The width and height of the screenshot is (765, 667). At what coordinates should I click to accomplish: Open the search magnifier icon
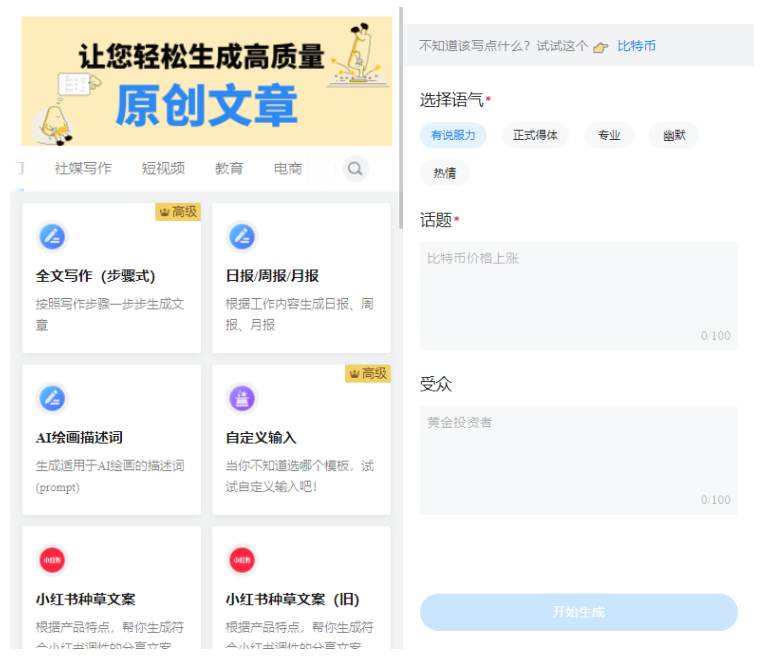[355, 169]
